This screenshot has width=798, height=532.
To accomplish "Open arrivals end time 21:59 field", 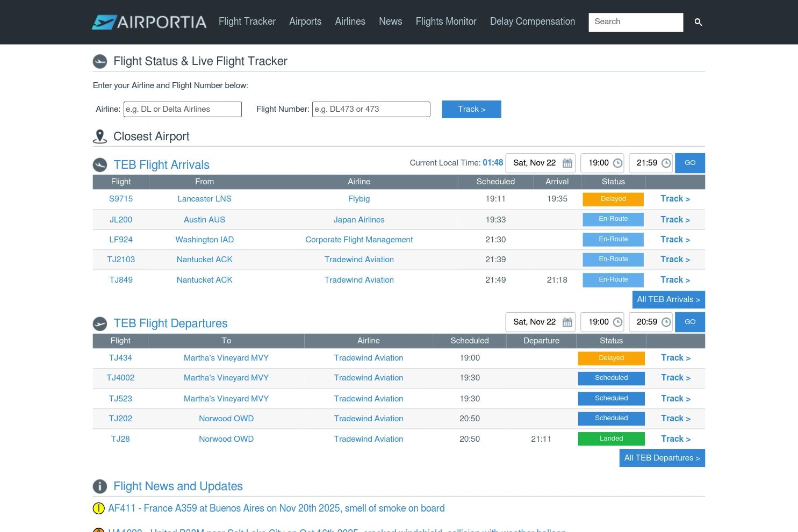I will tap(651, 163).
